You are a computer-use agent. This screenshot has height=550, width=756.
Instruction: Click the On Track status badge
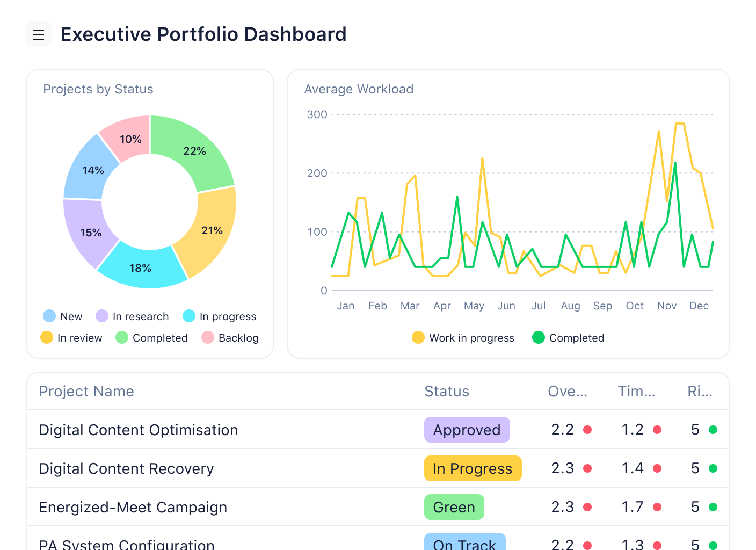[464, 542]
